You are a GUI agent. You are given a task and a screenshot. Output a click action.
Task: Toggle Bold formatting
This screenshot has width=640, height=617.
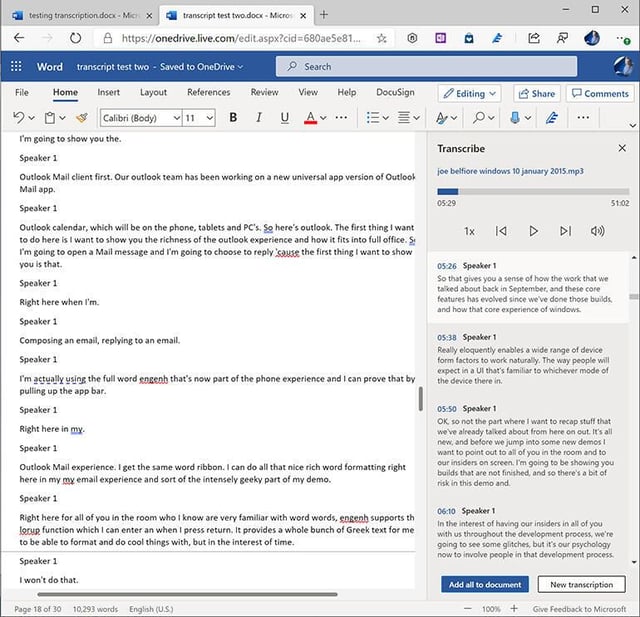[233, 118]
